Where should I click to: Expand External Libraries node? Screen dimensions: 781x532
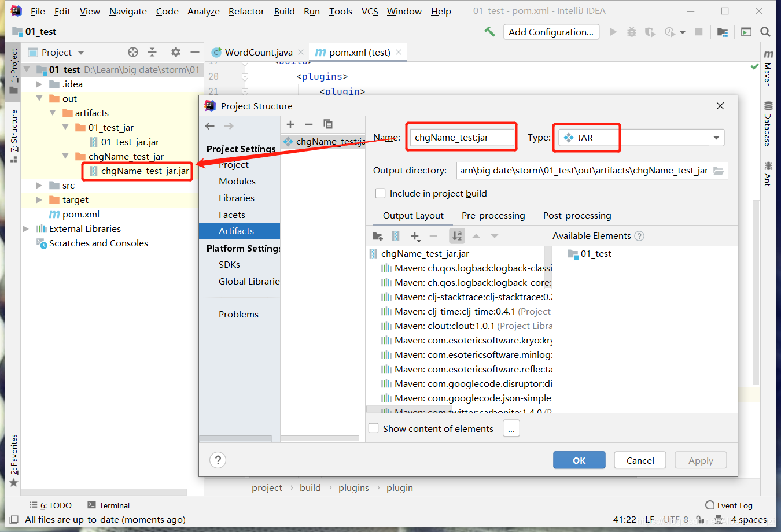(26, 229)
